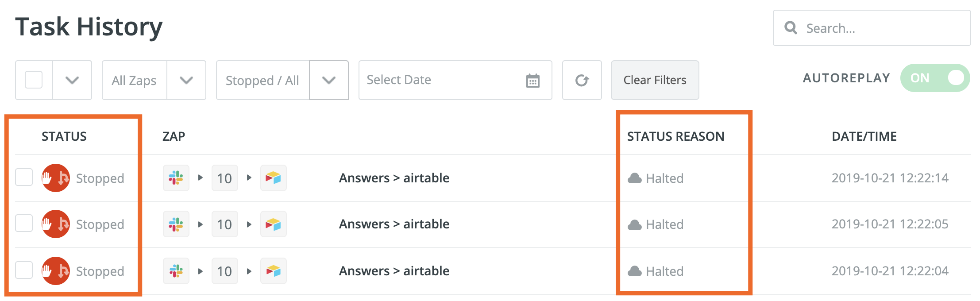980x301 pixels.
Task: Turn off the Autoreplay toggle
Action: tap(935, 78)
